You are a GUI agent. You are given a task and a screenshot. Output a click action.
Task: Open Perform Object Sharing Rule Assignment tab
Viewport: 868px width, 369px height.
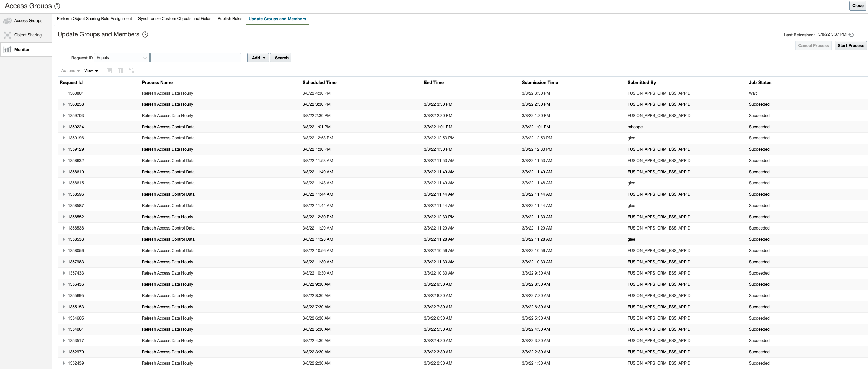pyautogui.click(x=94, y=19)
